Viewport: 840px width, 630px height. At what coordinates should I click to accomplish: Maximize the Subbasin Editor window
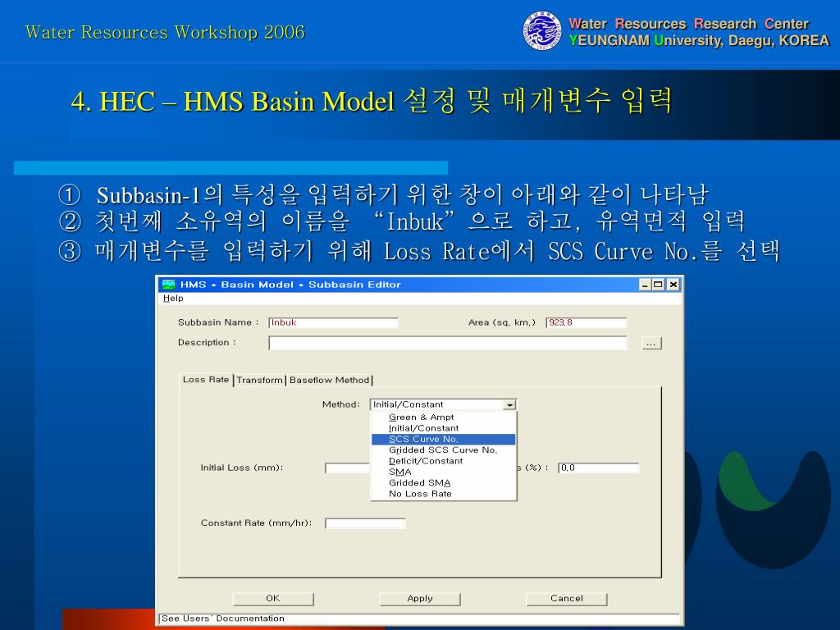tap(658, 285)
